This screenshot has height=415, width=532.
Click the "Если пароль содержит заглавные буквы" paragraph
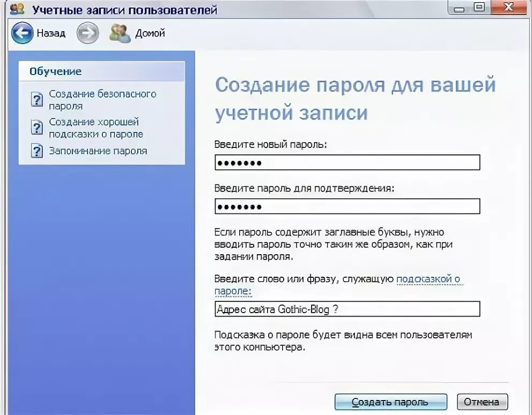[x=334, y=244]
